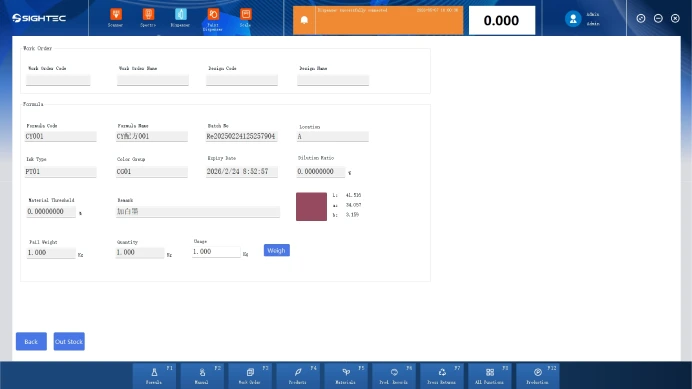Screen dimensions: 692x389
Task: Open the All Functions F8 shortcut
Action: pyautogui.click(x=489, y=375)
